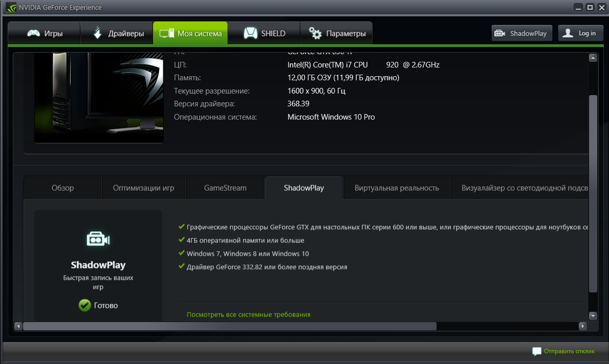Click the Отправить отклик feedback link

(569, 351)
